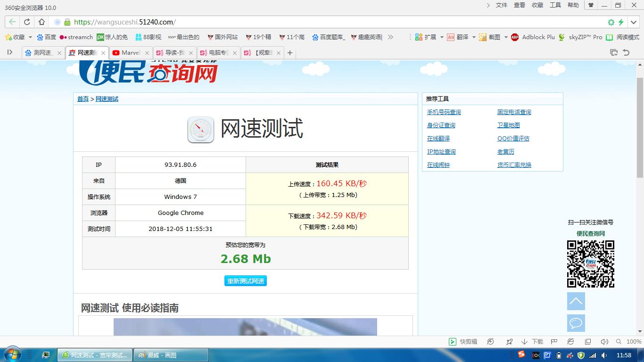This screenshot has width=644, height=362.
Task: Open the streamch bookmark
Action: [76, 37]
